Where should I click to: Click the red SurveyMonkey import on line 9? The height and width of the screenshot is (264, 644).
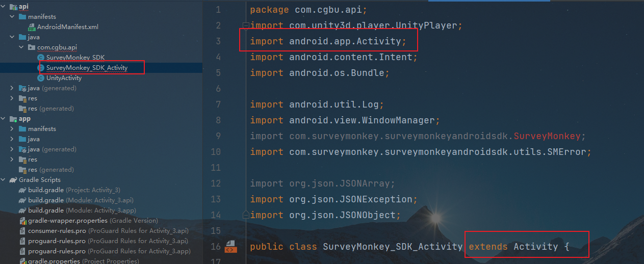[547, 136]
